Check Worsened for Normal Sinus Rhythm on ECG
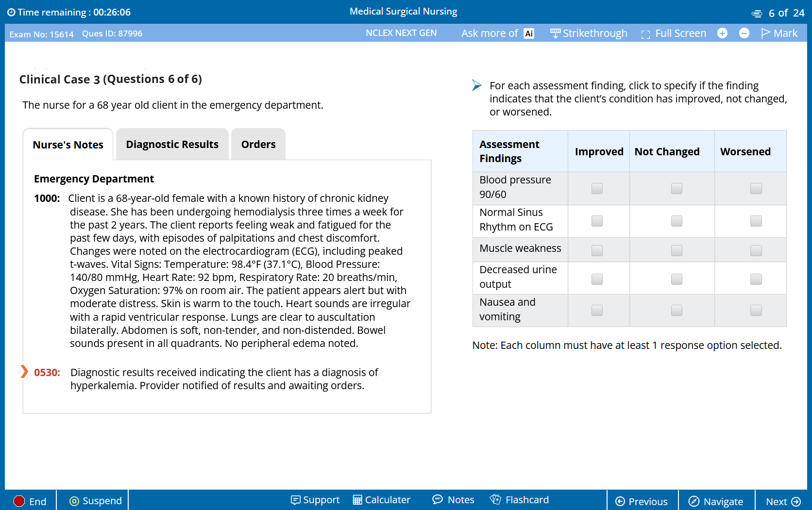Screen dimensions: 812x510 click(756, 221)
